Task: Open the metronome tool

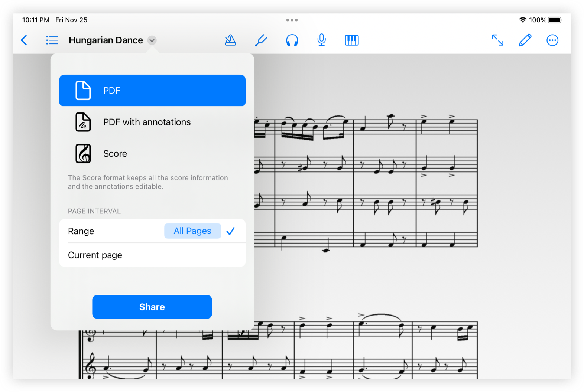Action: (230, 40)
